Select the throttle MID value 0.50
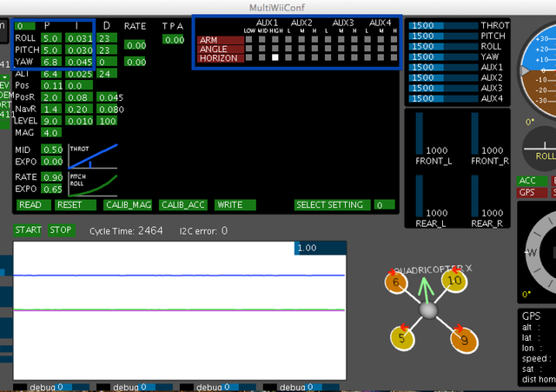Image resolution: width=556 pixels, height=392 pixels. pyautogui.click(x=51, y=149)
